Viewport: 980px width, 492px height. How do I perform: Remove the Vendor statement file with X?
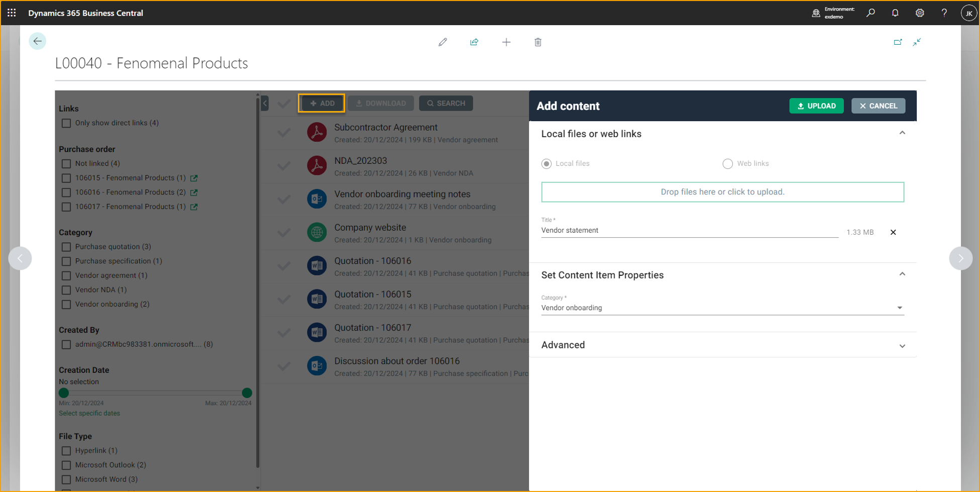click(x=893, y=232)
